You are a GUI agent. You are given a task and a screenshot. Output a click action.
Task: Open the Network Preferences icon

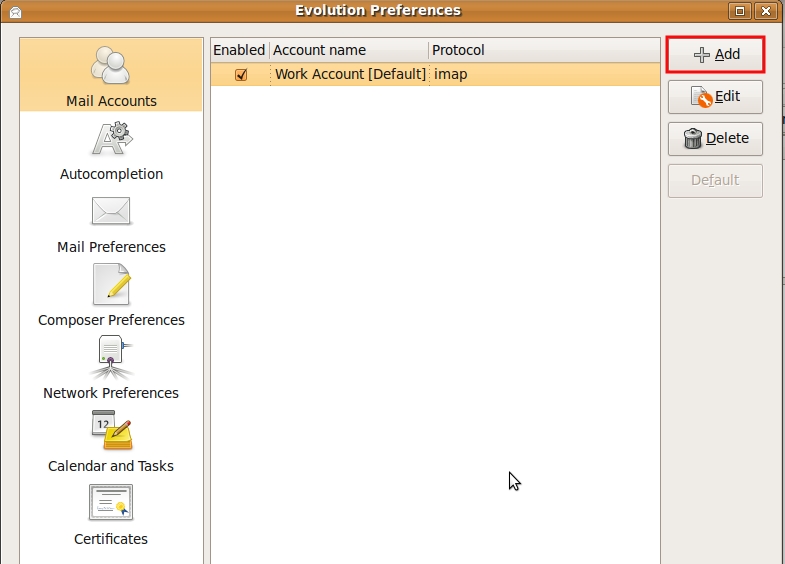tap(111, 357)
